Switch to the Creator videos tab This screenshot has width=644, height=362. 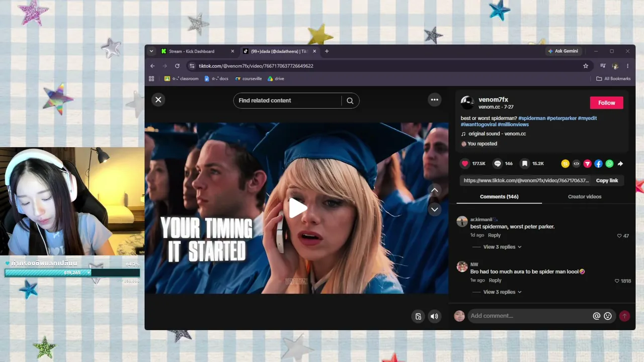tap(585, 197)
